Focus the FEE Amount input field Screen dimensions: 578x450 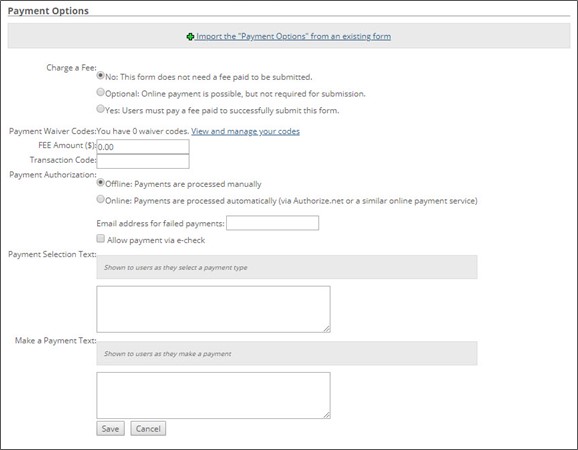tap(143, 147)
